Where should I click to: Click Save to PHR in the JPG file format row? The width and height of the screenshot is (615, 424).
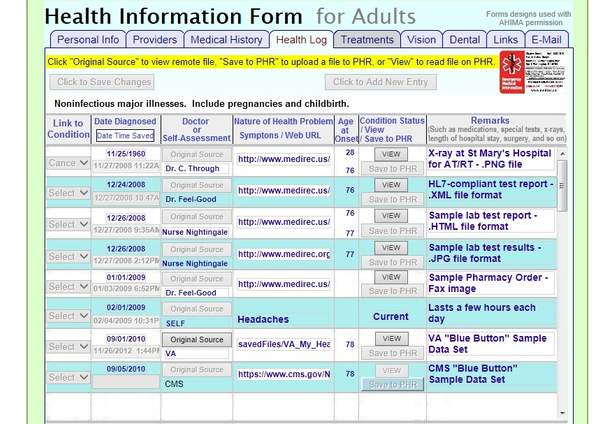point(393,262)
